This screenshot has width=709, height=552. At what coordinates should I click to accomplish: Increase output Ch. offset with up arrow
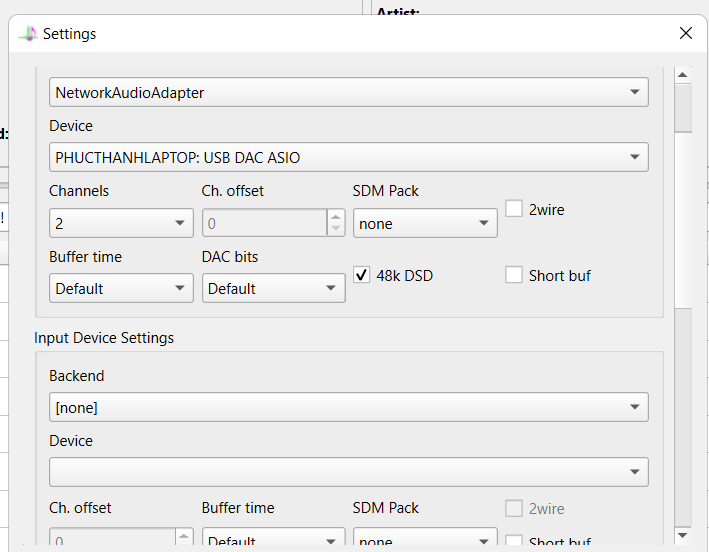(x=336, y=217)
